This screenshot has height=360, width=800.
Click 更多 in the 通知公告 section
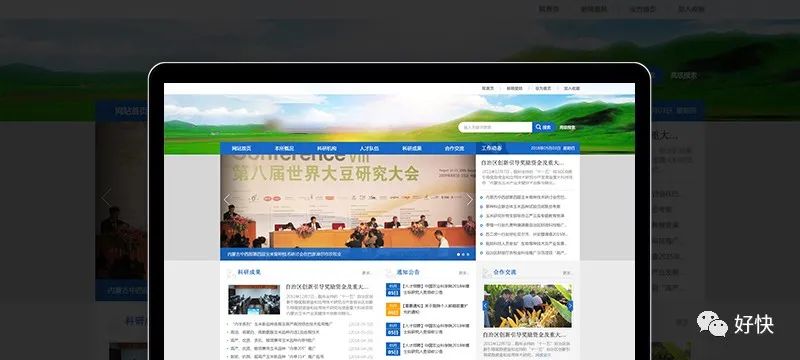[463, 273]
